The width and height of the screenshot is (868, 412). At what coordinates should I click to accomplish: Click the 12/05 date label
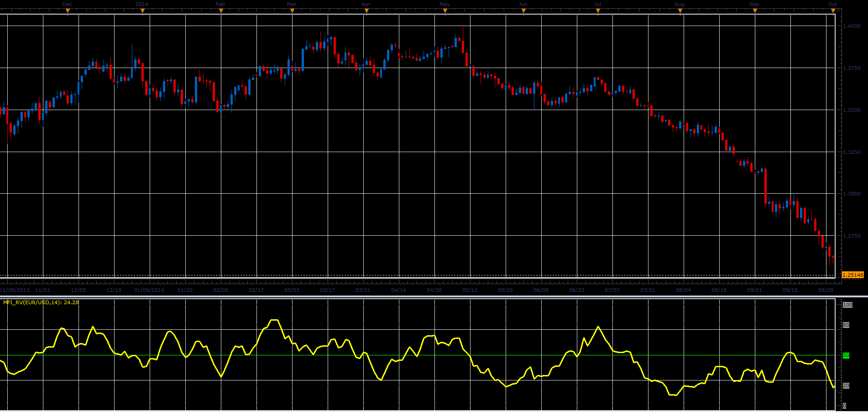(x=78, y=290)
